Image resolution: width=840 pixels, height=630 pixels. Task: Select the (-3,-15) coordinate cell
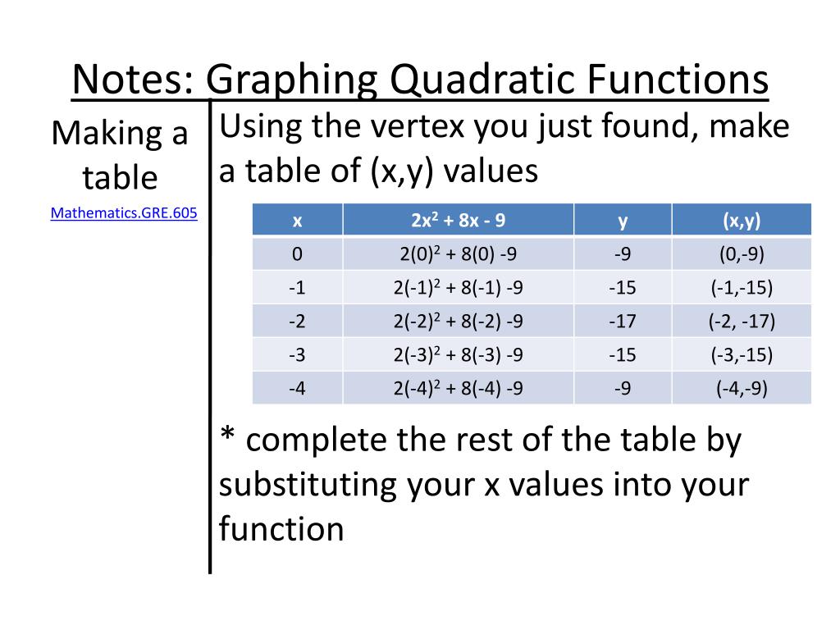(741, 354)
